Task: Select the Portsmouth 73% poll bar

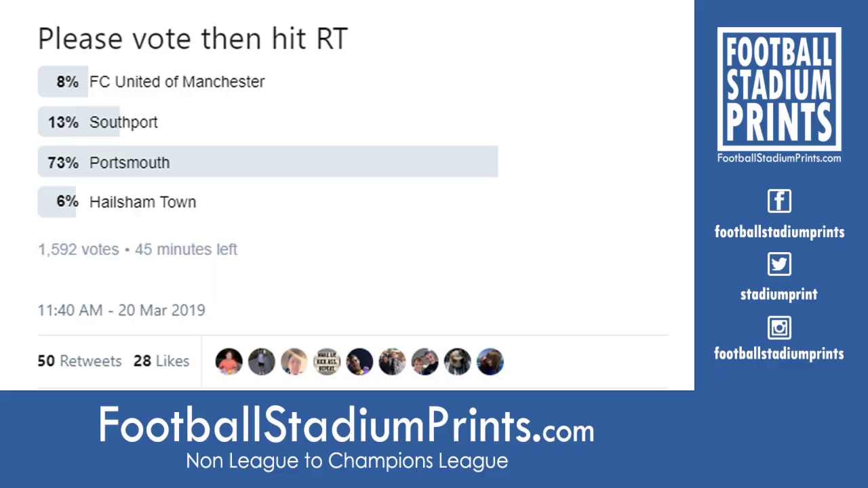Action: pyautogui.click(x=268, y=163)
